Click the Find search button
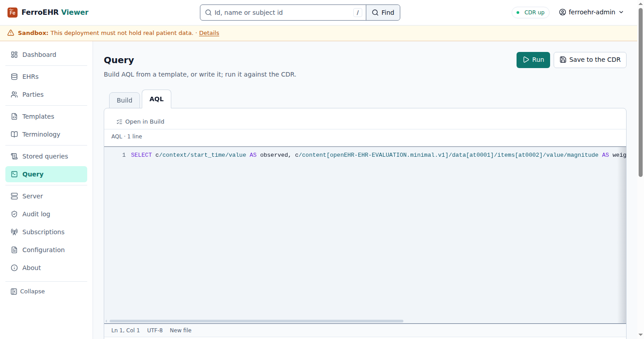 (383, 13)
